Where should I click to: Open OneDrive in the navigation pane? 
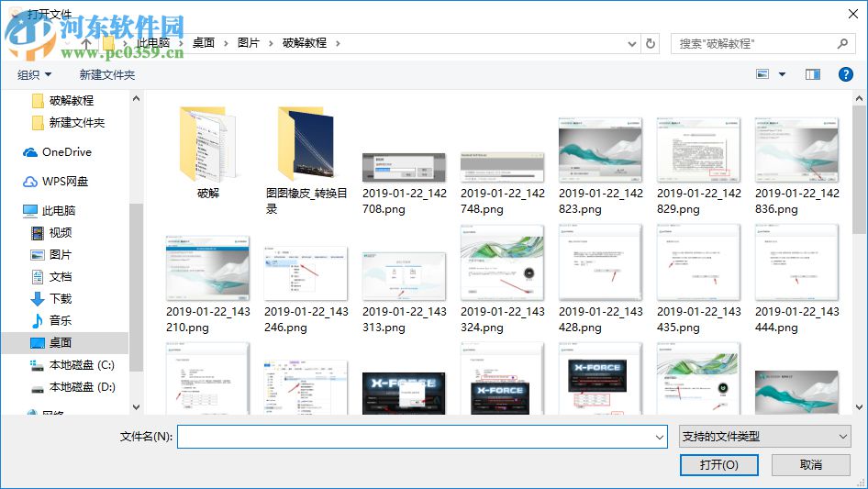coord(57,151)
